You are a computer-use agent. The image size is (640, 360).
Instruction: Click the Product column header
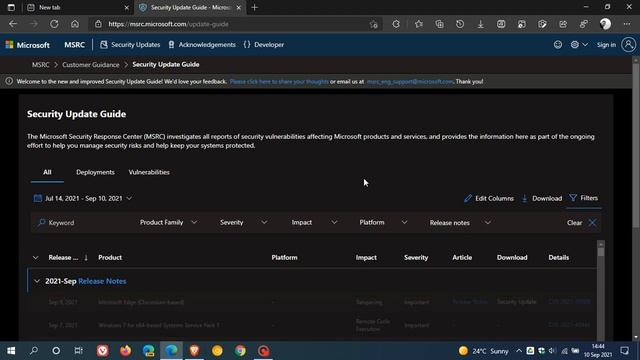click(110, 258)
